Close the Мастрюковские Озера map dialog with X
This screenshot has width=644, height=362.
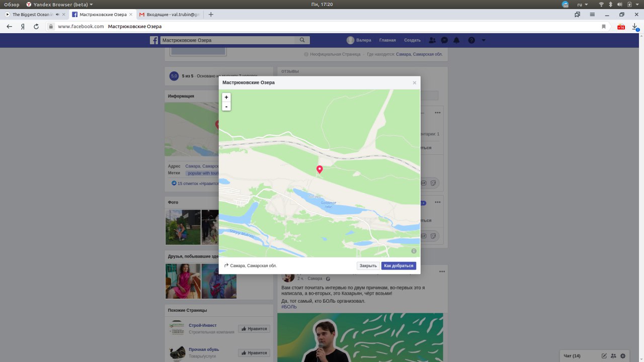(415, 82)
